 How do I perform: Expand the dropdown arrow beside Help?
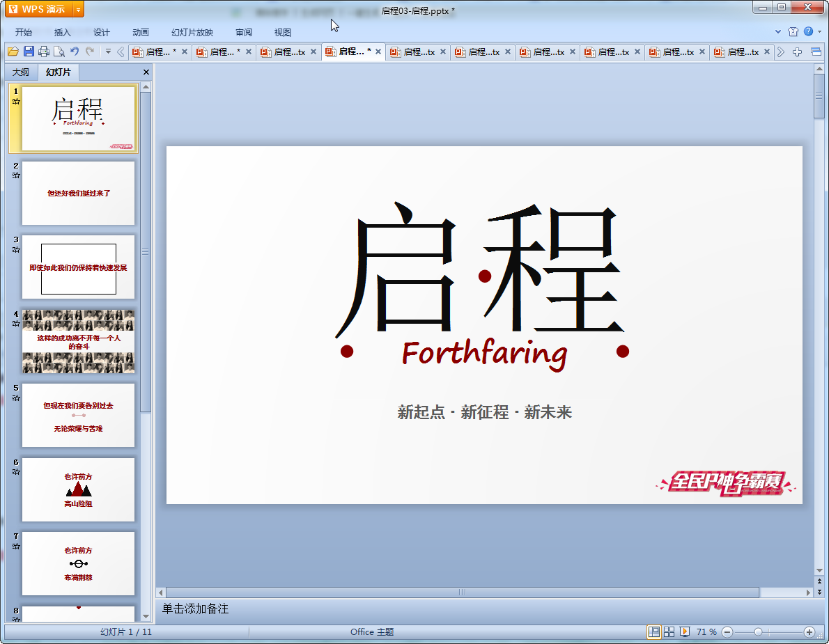[x=819, y=32]
